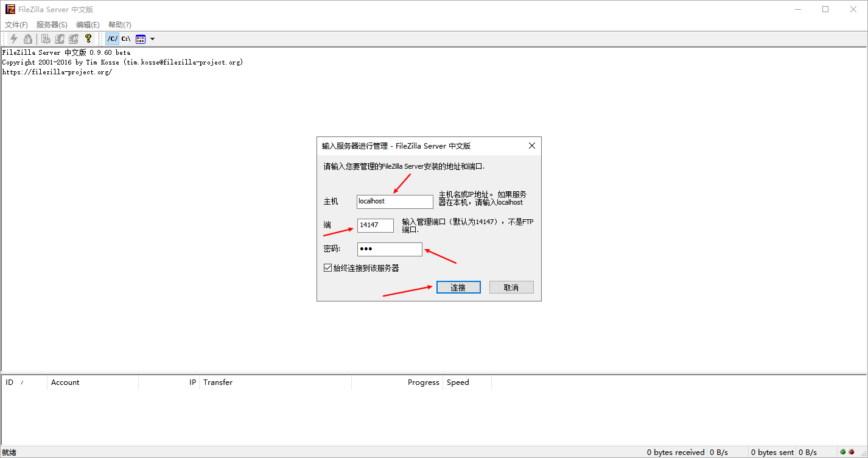Click inside the 主机 localhost input field
This screenshot has height=458, width=868.
[x=394, y=201]
